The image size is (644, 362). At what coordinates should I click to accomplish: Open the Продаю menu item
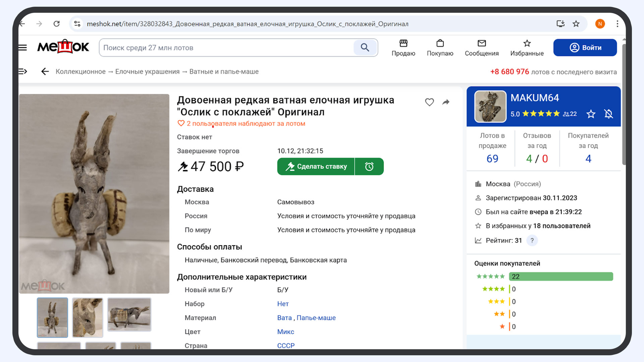pos(403,48)
